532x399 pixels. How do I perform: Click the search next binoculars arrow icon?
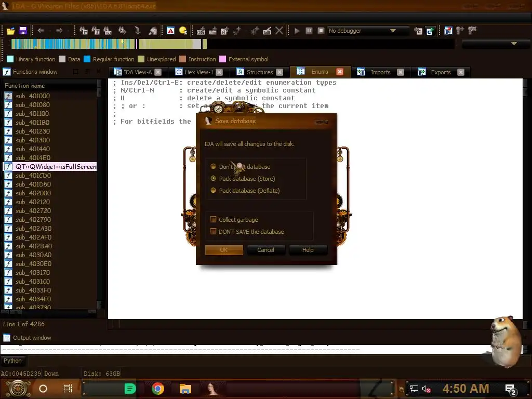(x=122, y=31)
